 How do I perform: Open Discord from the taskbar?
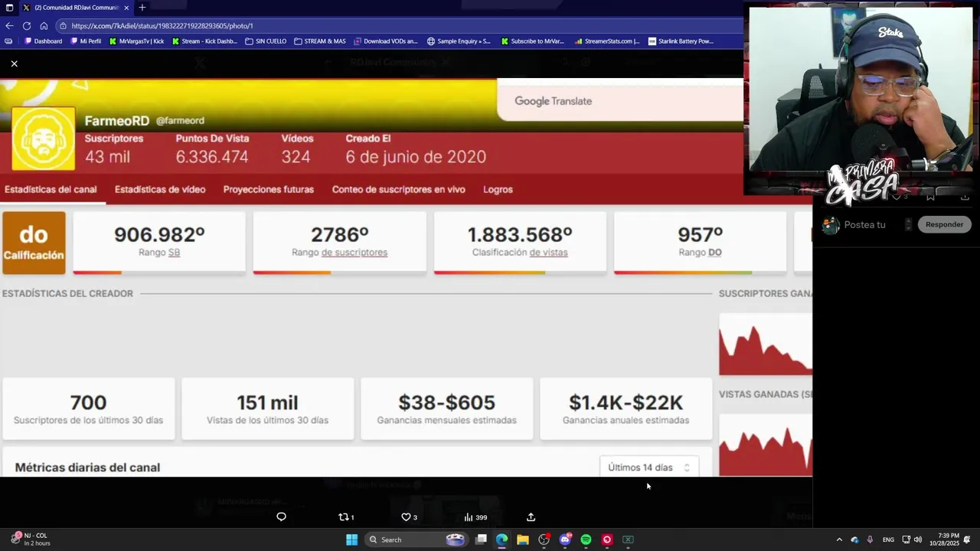coord(565,540)
